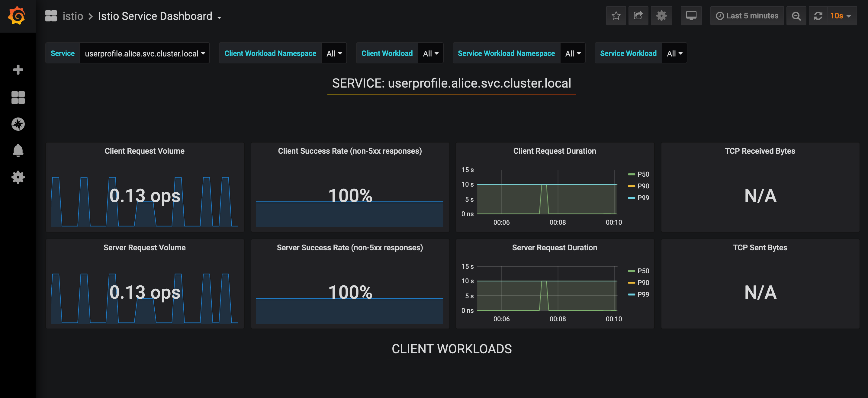Screen dimensions: 868x398
Task: Click yellow P90 color swatch in Client Duration legend
Action: pos(632,186)
